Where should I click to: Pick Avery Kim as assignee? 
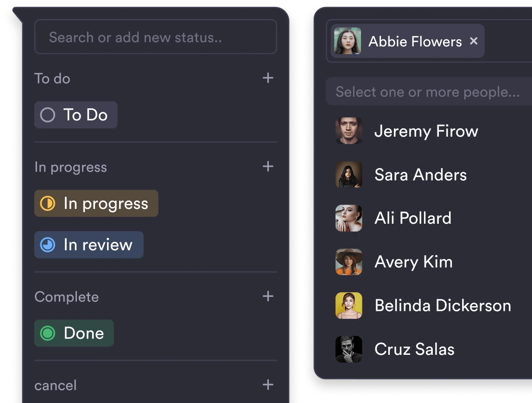413,262
